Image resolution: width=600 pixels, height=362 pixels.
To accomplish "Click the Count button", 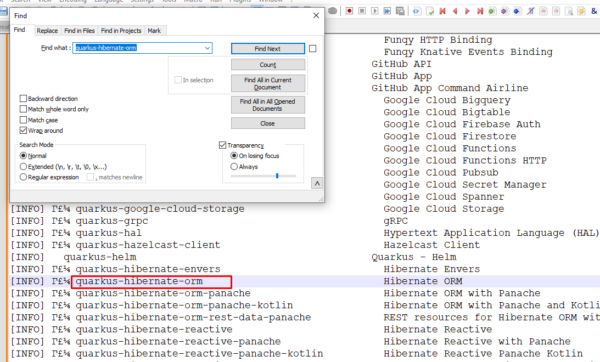I will (x=268, y=65).
